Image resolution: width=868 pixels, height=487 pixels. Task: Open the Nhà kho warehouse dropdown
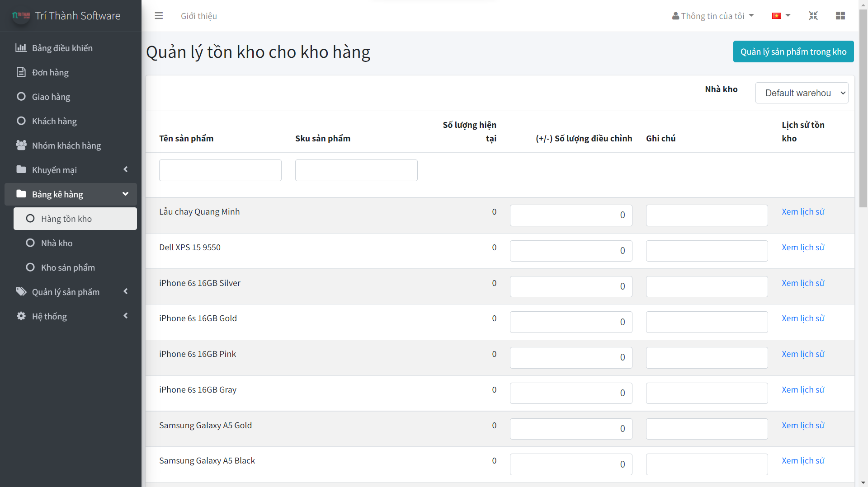[x=802, y=93]
